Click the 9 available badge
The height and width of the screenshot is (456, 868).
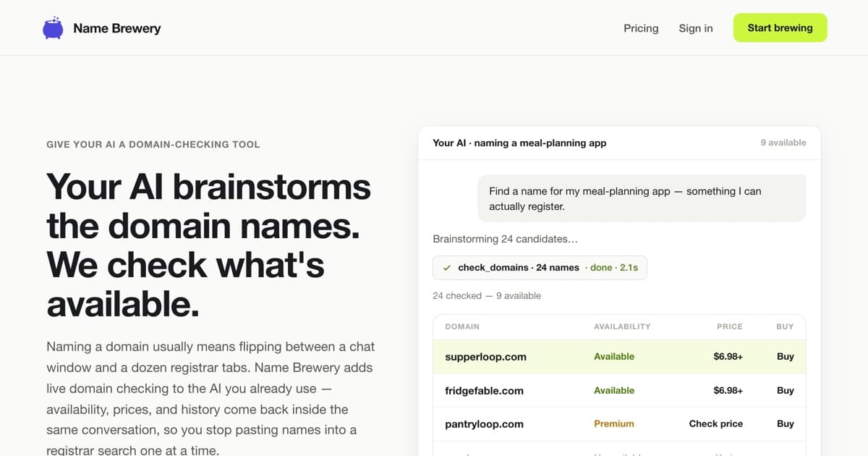click(x=783, y=143)
